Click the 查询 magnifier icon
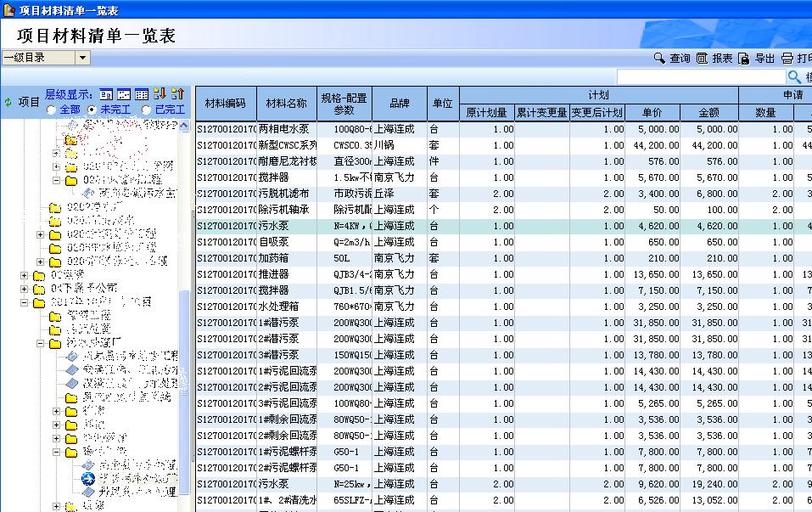Viewport: 812px width, 512px height. [x=658, y=59]
